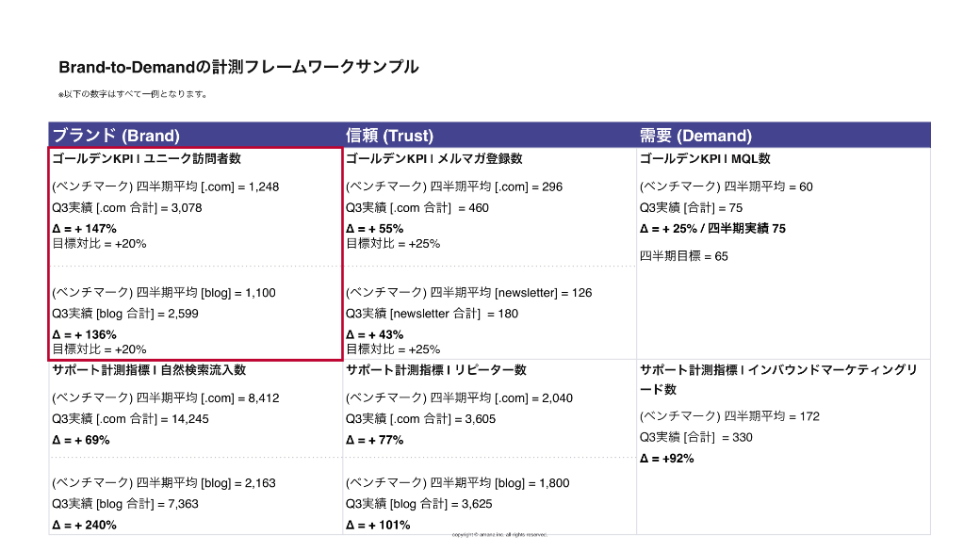This screenshot has height=551, width=980.
Task: Click the benchmark '[blog] = 1,100' line
Action: (164, 292)
